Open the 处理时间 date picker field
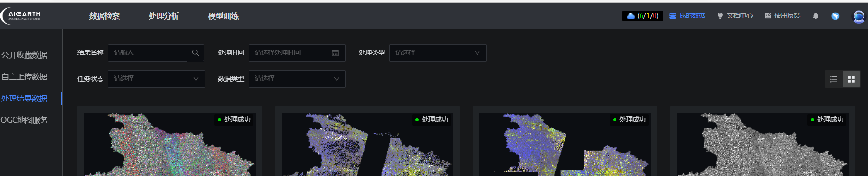This screenshot has width=868, height=176. pos(297,53)
